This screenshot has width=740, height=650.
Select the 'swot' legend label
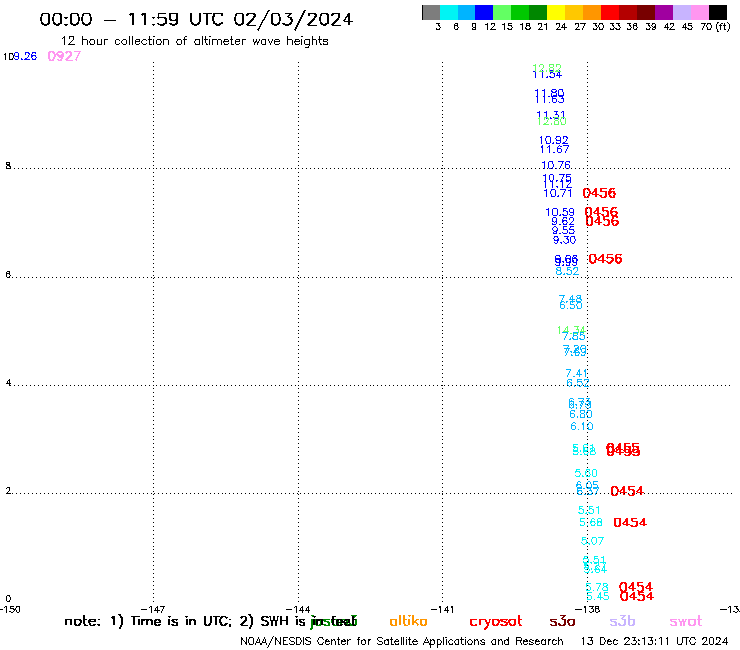click(686, 621)
